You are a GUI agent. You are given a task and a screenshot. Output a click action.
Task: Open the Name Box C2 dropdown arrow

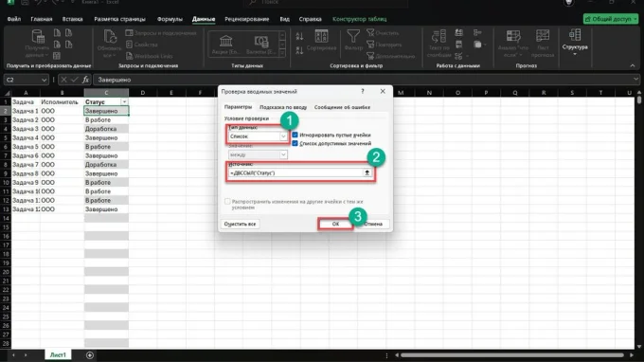click(x=44, y=80)
